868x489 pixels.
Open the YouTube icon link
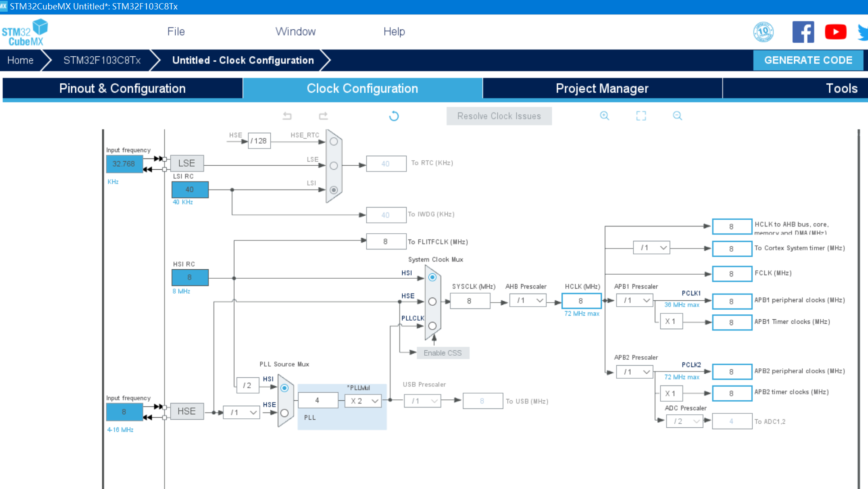[835, 32]
